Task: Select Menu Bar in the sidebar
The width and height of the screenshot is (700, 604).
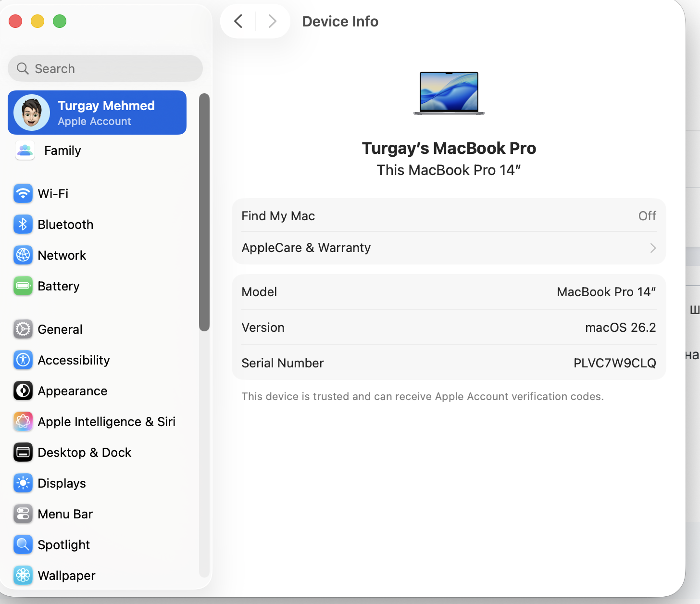Action: 65,514
